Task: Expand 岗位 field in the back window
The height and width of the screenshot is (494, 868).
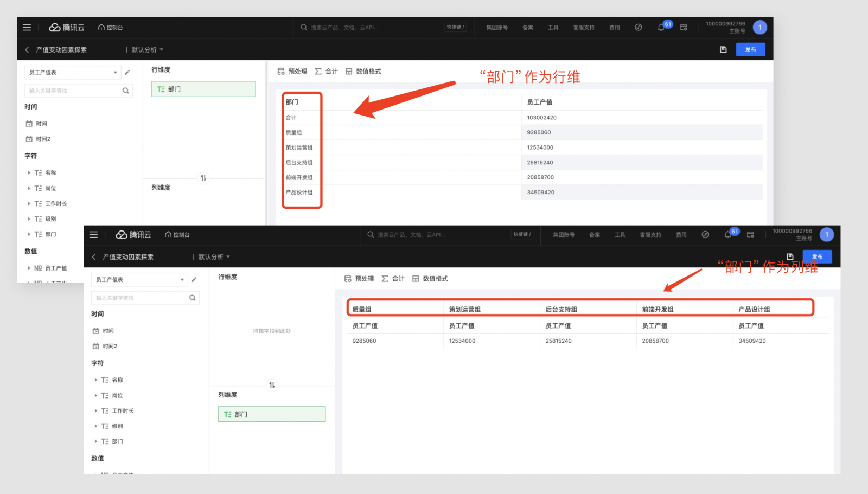Action: tap(29, 188)
